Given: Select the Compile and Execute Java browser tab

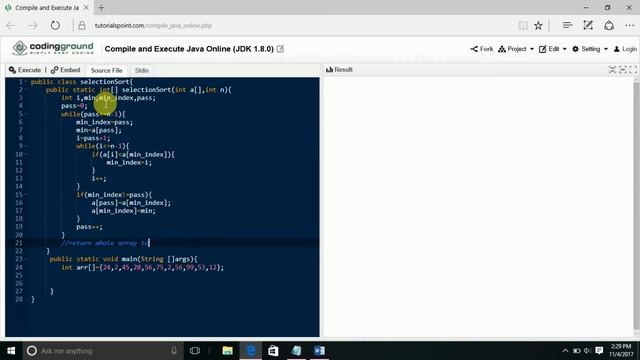Looking at the screenshot, I should coord(46,7).
